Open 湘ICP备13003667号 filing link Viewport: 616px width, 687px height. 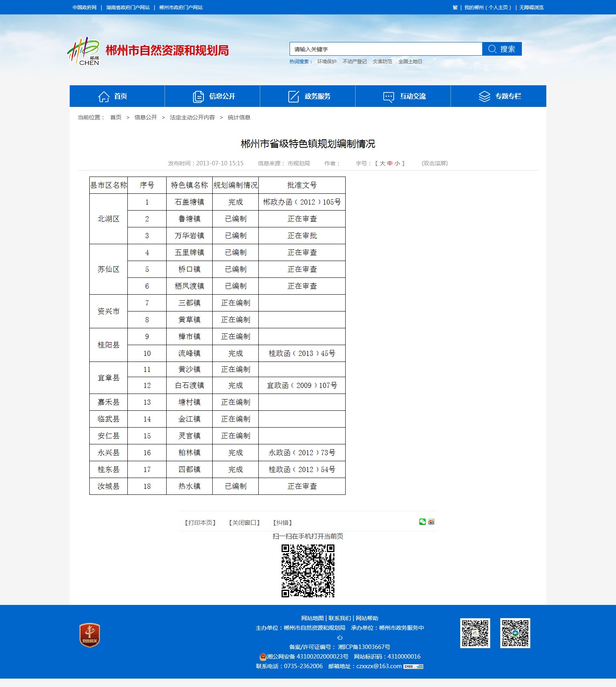(x=364, y=647)
